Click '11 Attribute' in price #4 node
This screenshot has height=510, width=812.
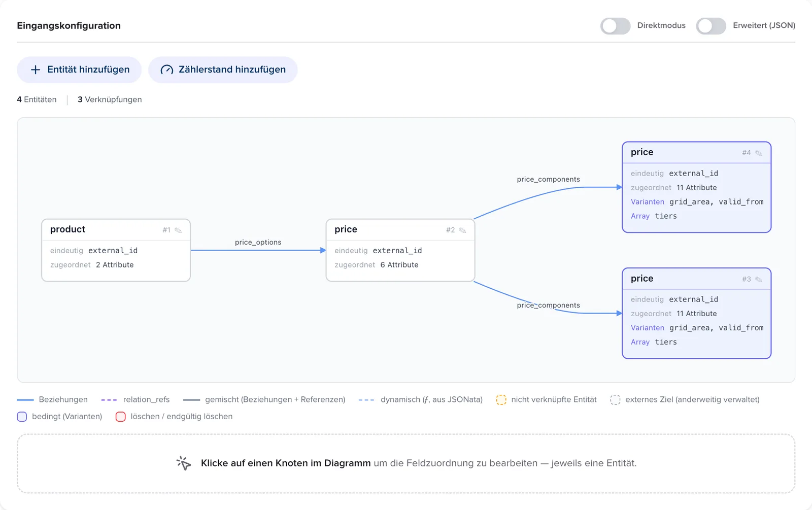[x=696, y=188]
